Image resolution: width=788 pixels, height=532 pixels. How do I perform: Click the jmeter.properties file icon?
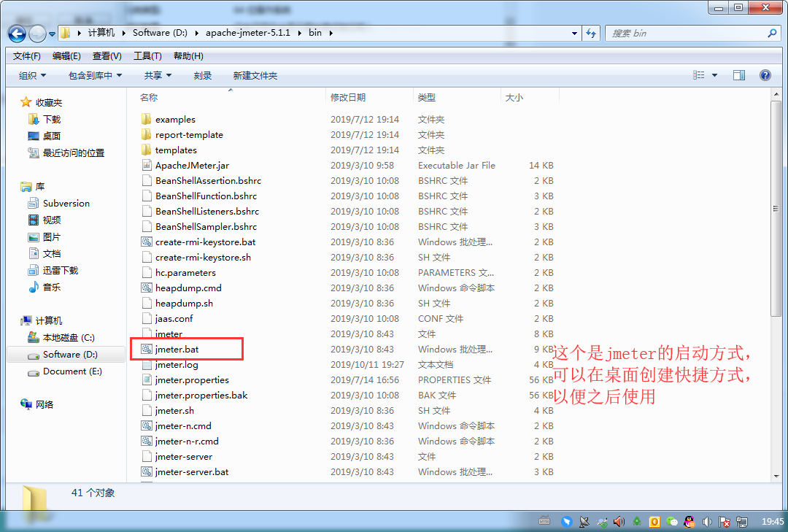(146, 379)
